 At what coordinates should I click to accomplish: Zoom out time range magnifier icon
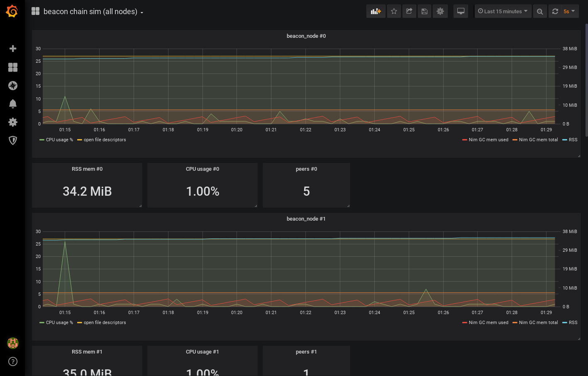pos(540,11)
